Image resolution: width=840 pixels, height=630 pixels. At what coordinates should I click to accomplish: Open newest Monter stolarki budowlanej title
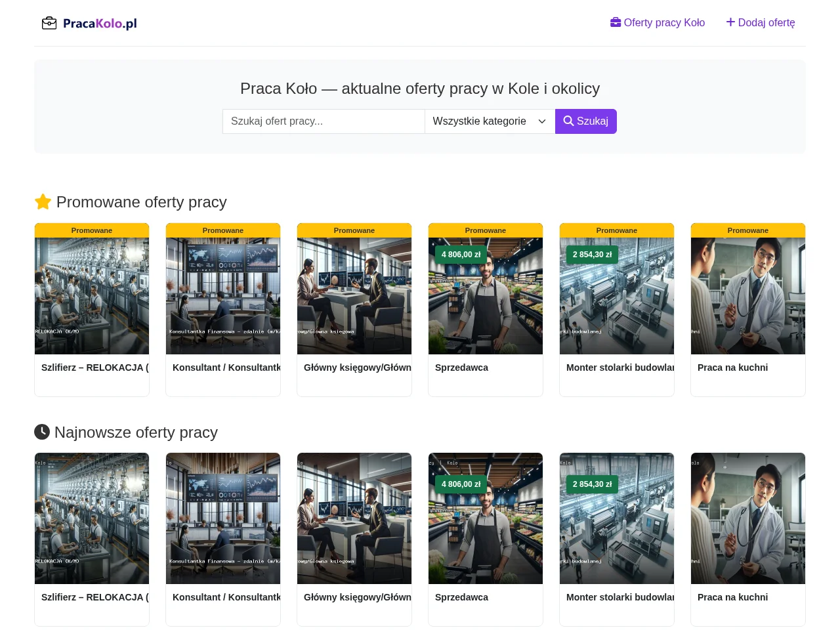[620, 597]
